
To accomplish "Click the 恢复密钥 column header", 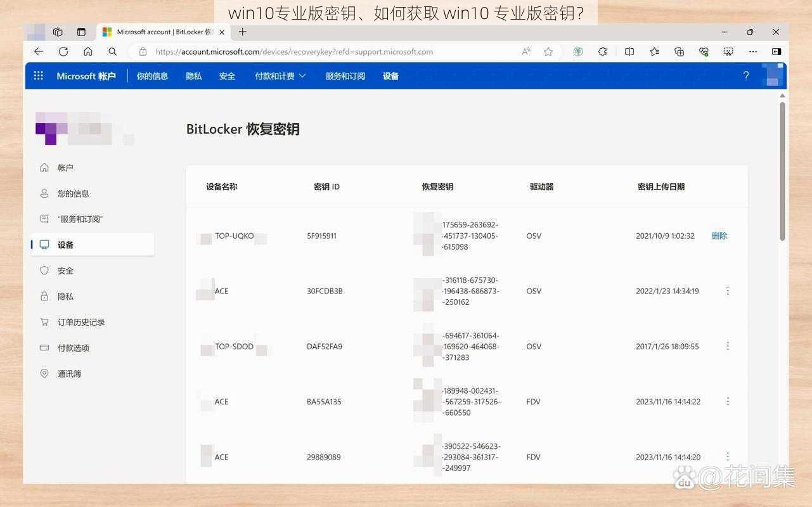I will point(437,187).
